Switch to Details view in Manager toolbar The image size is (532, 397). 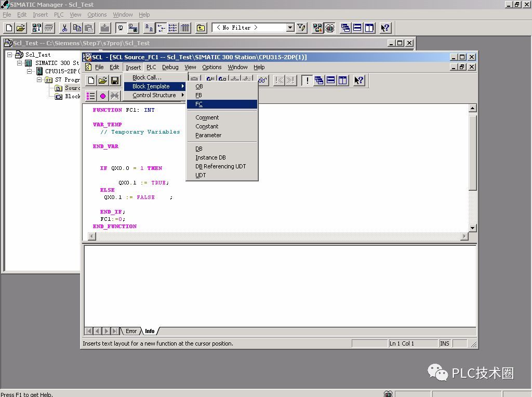point(185,28)
